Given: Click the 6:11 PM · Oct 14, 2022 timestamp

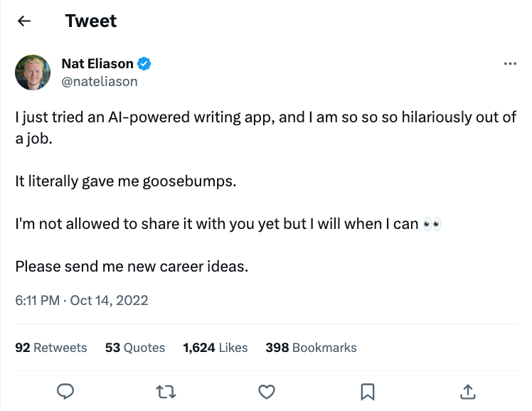Looking at the screenshot, I should pos(82,300).
